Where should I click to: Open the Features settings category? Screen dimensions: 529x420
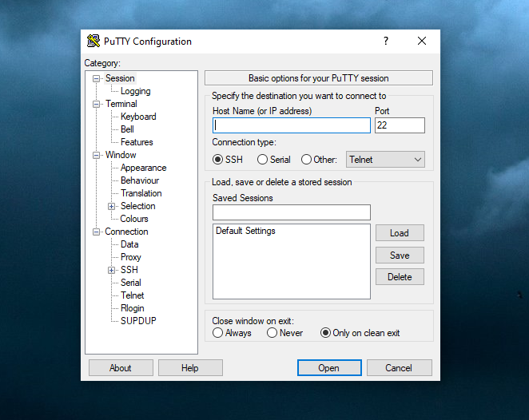(137, 142)
